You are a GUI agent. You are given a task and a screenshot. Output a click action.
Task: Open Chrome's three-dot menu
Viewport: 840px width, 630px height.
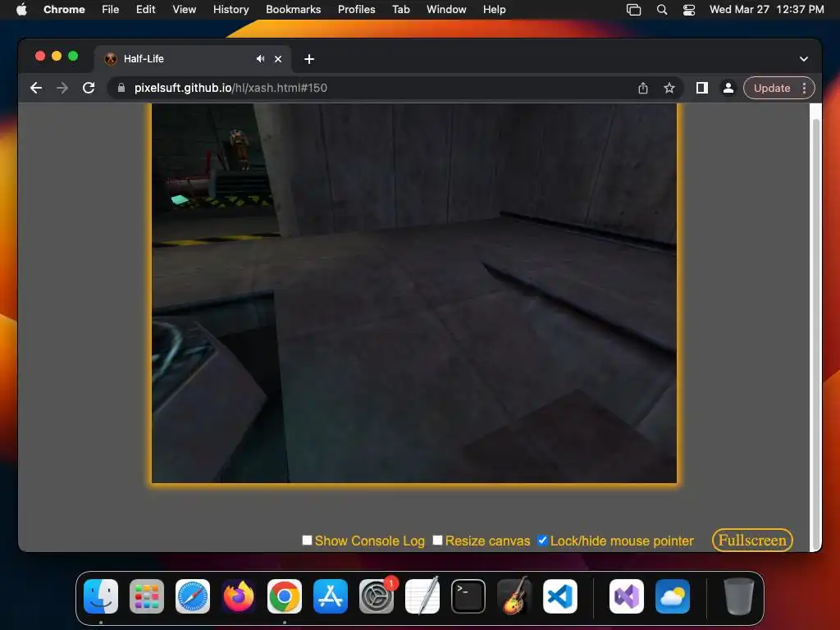click(x=804, y=88)
